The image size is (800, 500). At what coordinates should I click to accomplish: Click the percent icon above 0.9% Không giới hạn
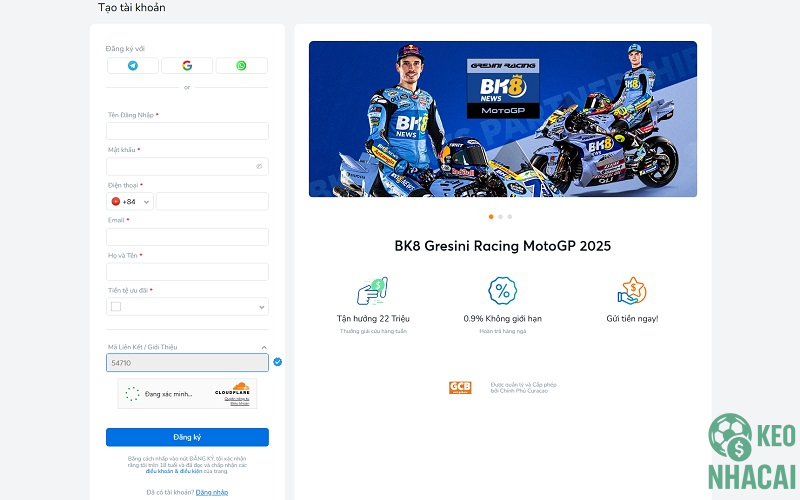click(502, 291)
